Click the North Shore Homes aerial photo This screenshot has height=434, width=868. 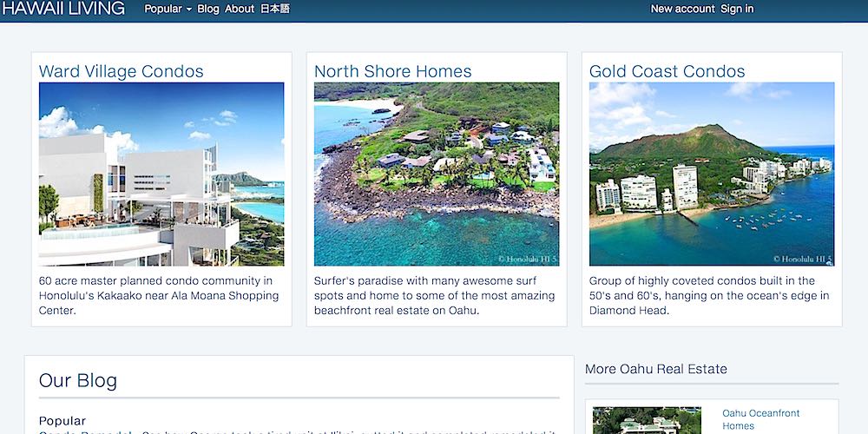click(x=437, y=174)
